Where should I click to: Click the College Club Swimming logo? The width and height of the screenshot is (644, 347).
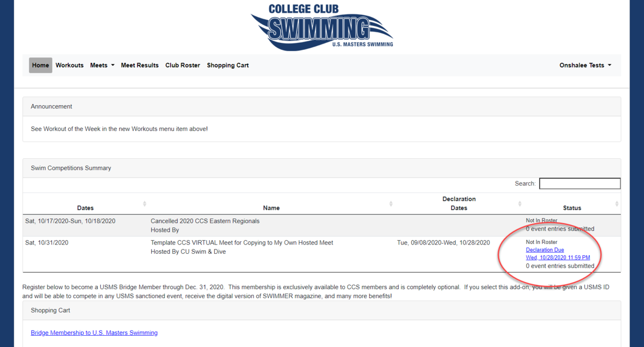[x=322, y=26]
